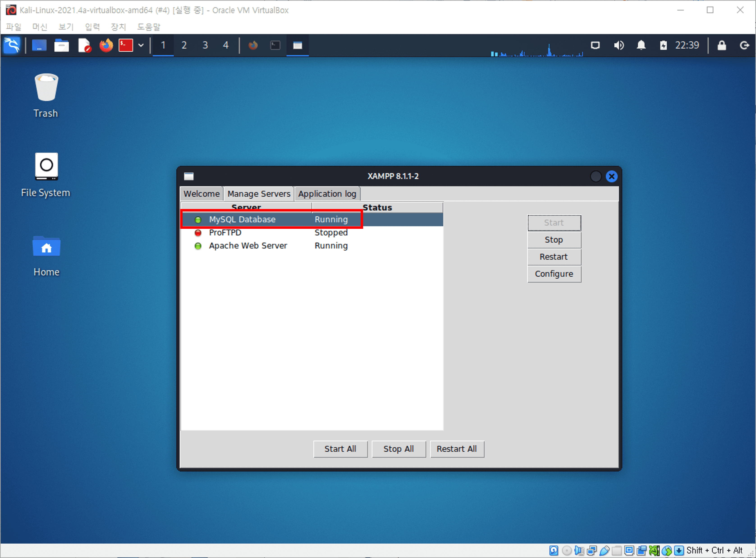
Task: Click the screen lock icon in the panel
Action: tap(721, 45)
